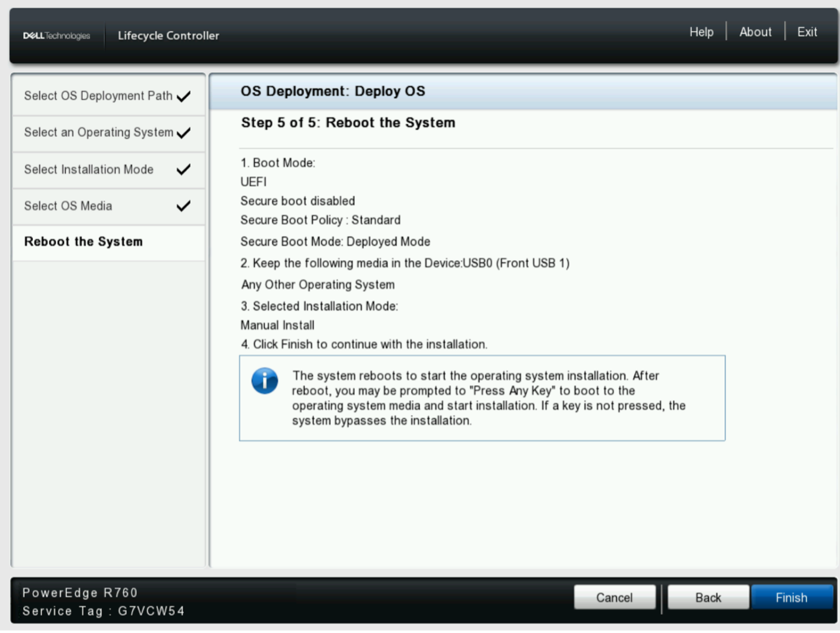Jump to Select an Operating System step

tap(98, 133)
